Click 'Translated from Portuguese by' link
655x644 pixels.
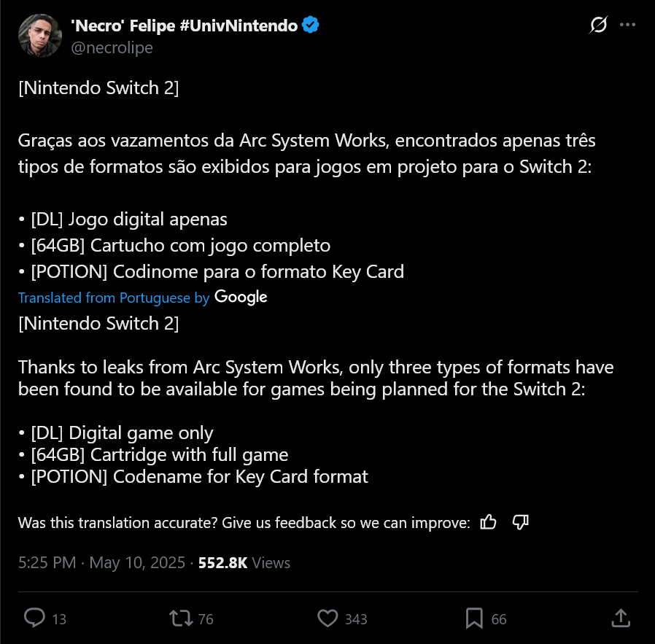(114, 298)
